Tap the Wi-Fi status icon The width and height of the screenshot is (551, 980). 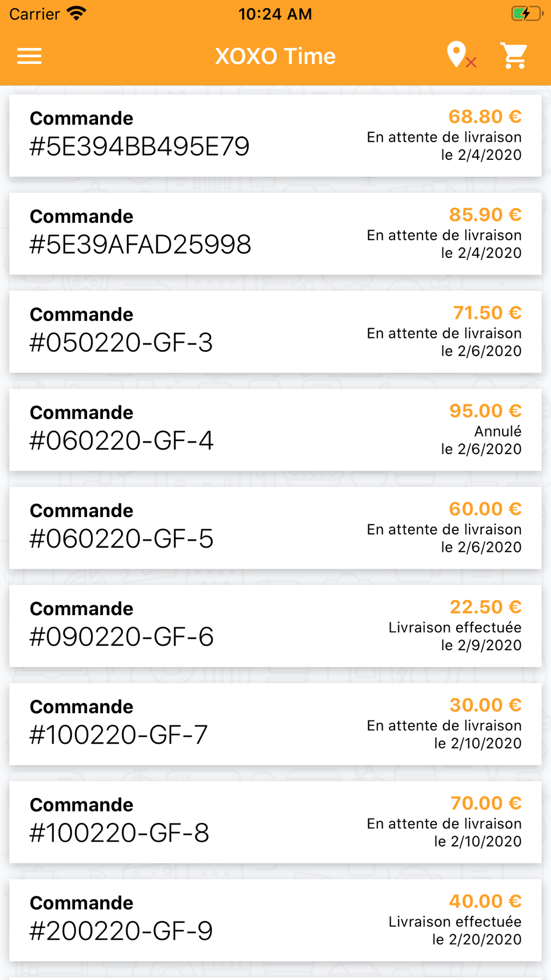click(77, 13)
